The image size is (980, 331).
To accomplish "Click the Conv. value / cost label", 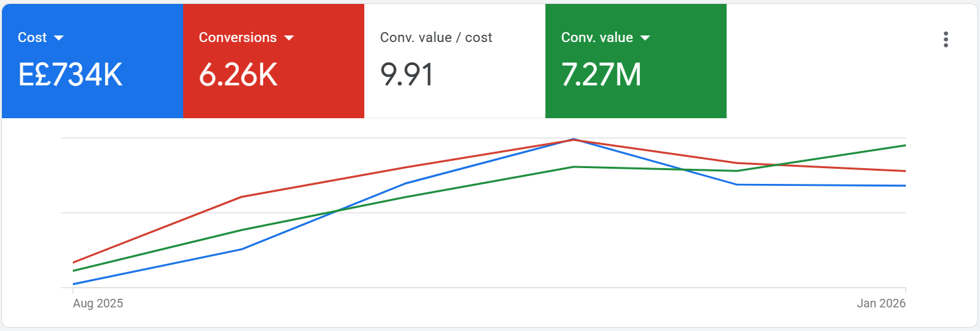I will [436, 37].
